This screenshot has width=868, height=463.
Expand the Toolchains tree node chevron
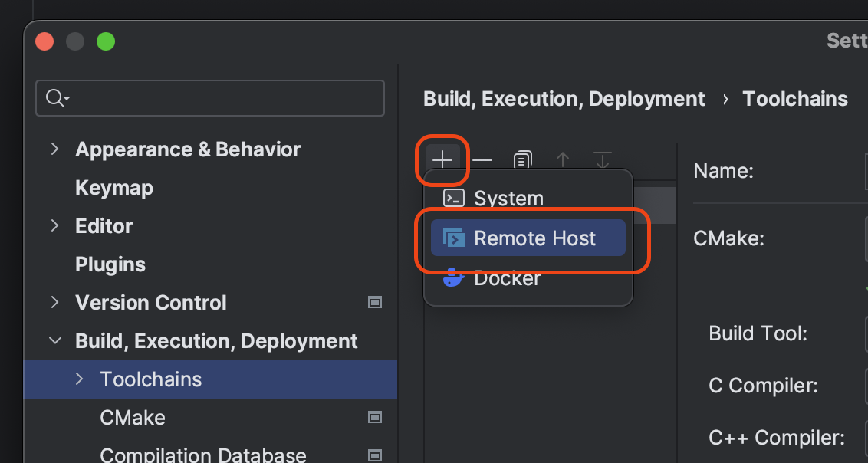(79, 379)
